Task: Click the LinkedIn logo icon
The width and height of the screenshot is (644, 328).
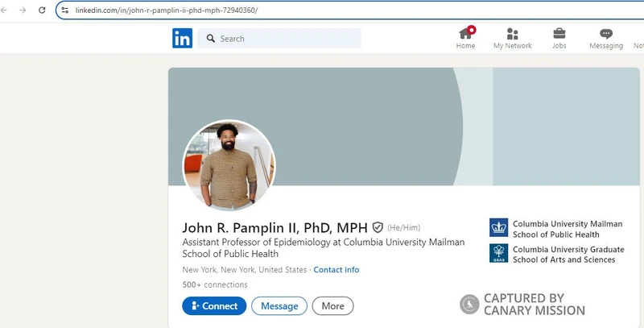Action: [183, 38]
